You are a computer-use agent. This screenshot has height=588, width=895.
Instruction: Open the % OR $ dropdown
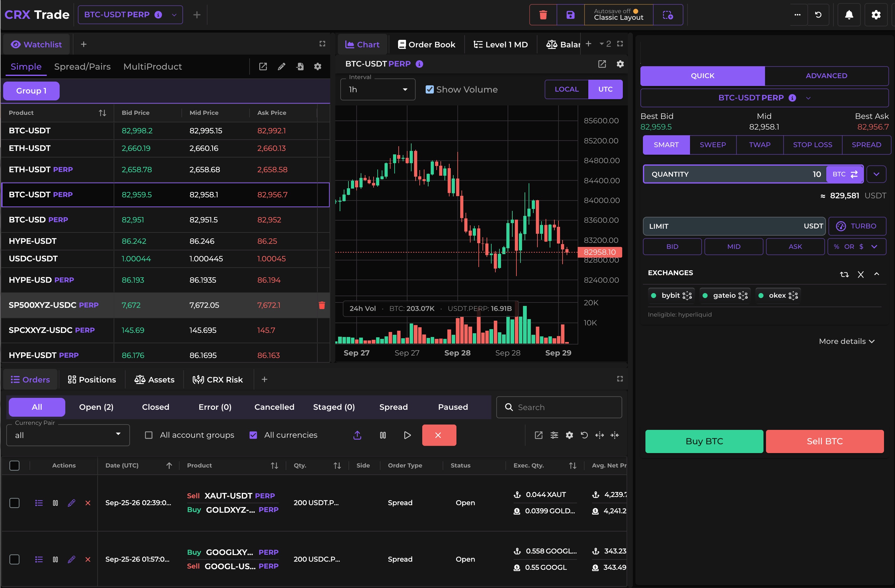(857, 247)
